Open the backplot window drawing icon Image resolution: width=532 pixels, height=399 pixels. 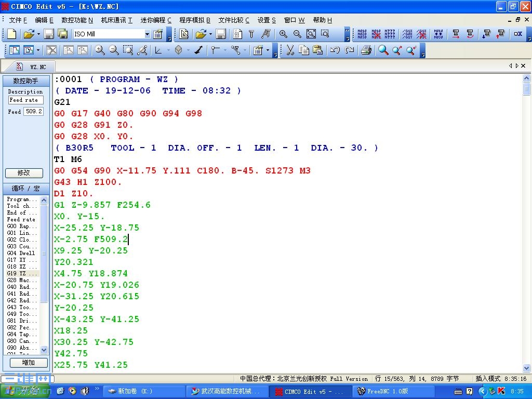click(x=184, y=34)
